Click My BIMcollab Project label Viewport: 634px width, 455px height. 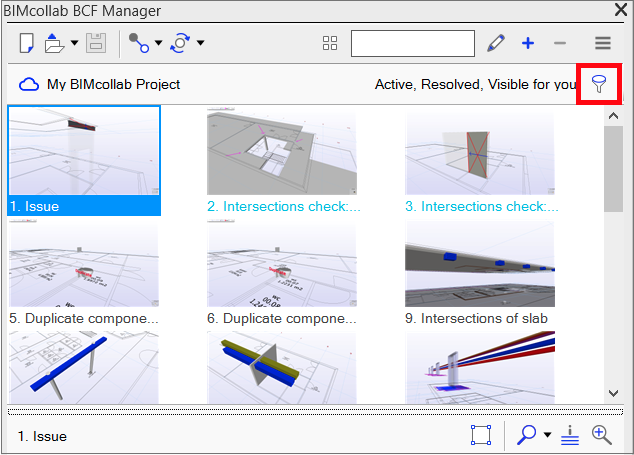click(114, 84)
